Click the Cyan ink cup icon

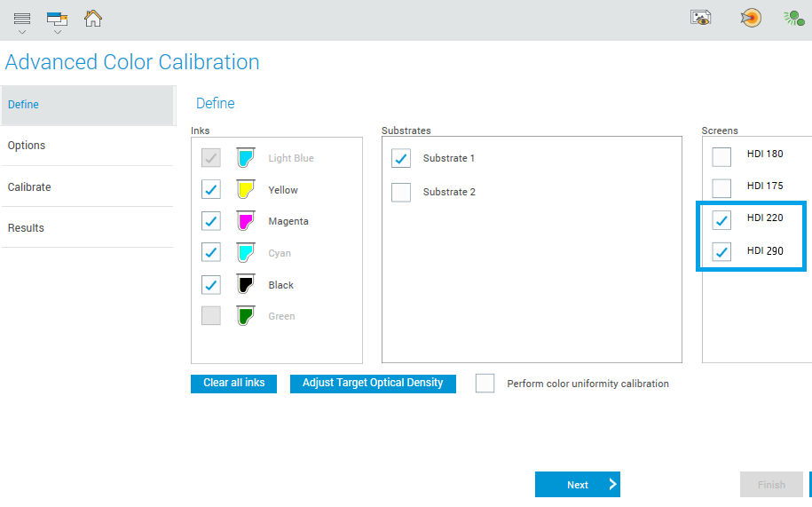click(246, 253)
